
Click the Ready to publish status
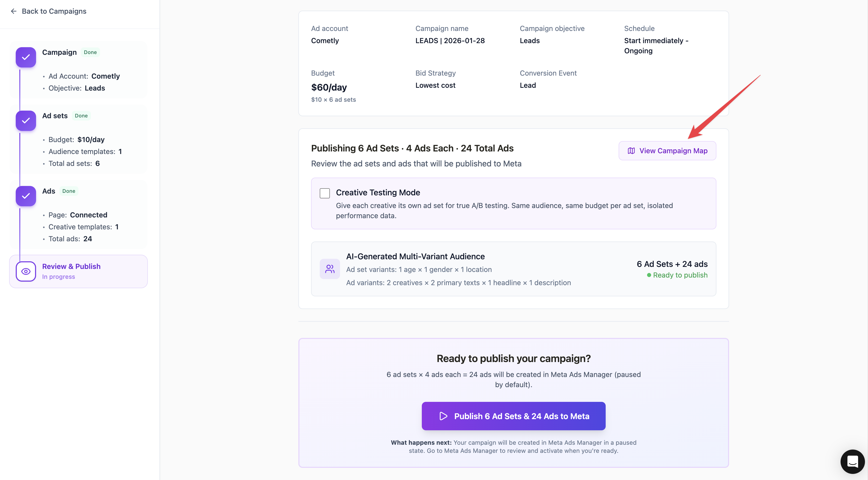(680, 275)
